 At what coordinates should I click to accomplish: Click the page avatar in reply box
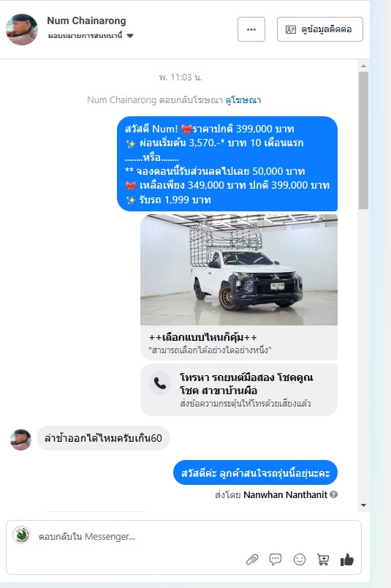[21, 535]
